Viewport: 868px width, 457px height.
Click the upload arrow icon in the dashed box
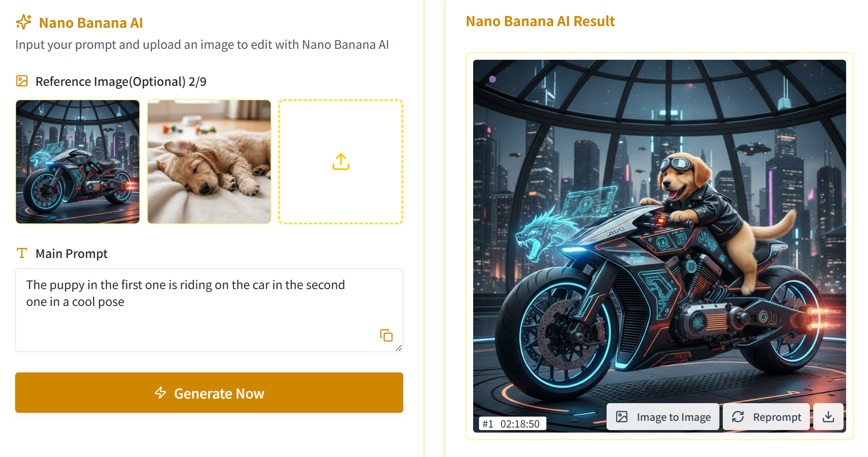pos(341,162)
